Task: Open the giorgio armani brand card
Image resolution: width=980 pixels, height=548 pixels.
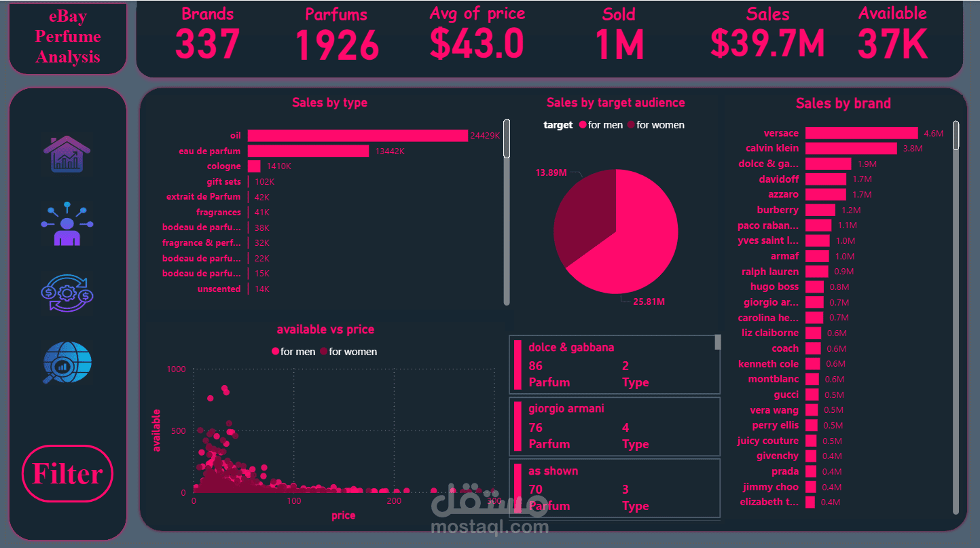Action: point(614,426)
